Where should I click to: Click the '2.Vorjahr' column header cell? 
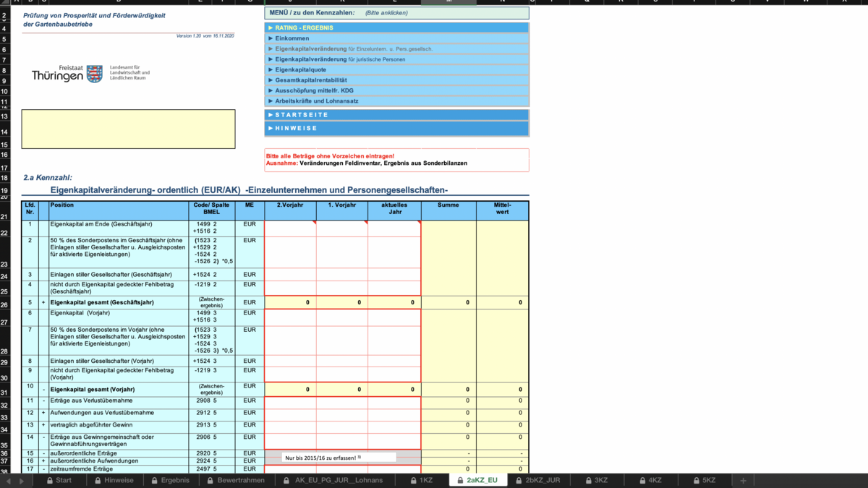pos(290,210)
